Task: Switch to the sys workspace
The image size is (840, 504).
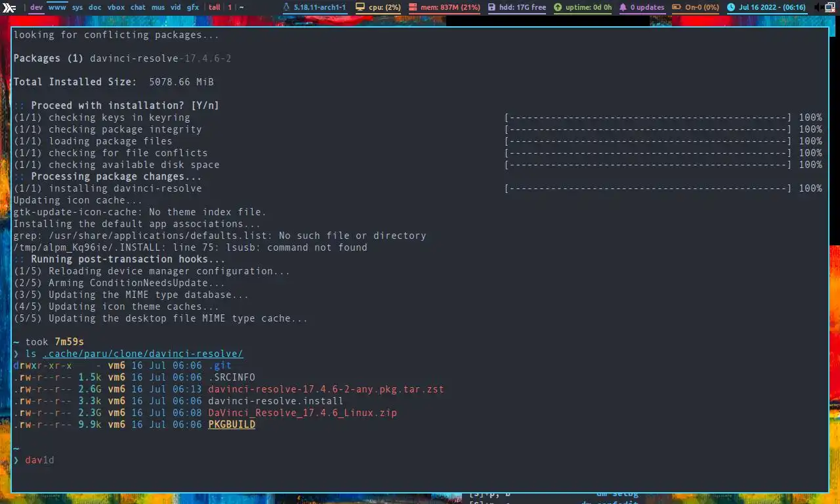Action: click(x=77, y=7)
